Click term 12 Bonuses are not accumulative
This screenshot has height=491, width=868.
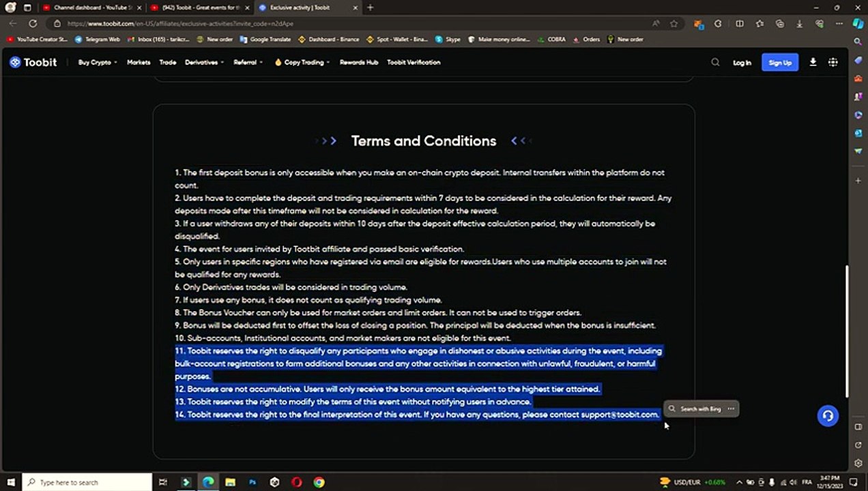[387, 389]
